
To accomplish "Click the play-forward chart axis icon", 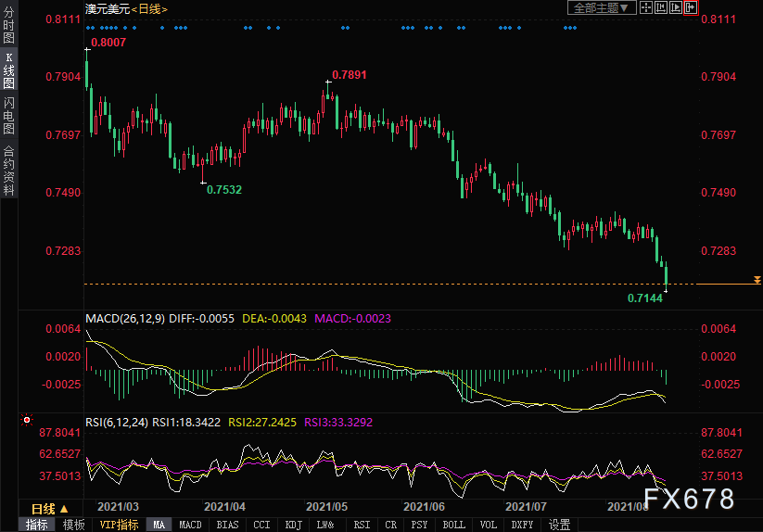I will [676, 7].
